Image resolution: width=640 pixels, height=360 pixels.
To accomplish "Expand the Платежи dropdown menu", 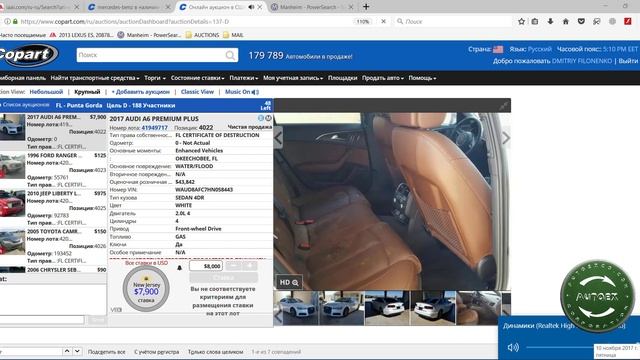I will pyautogui.click(x=243, y=78).
